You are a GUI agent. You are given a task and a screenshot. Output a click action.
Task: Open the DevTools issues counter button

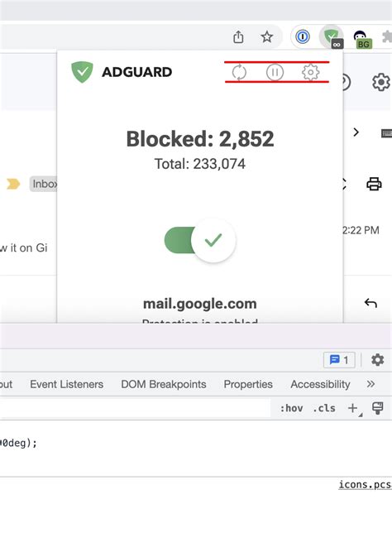[x=339, y=360]
